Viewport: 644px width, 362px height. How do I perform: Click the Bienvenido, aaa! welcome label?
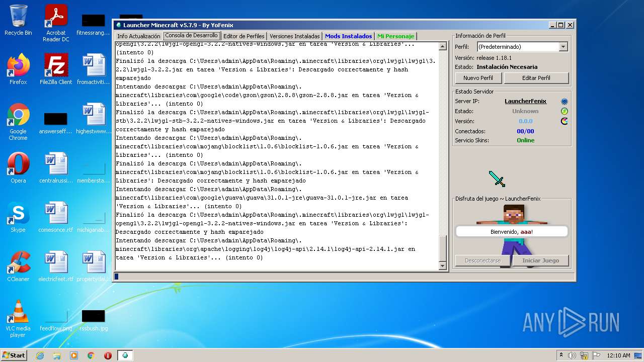pyautogui.click(x=512, y=232)
